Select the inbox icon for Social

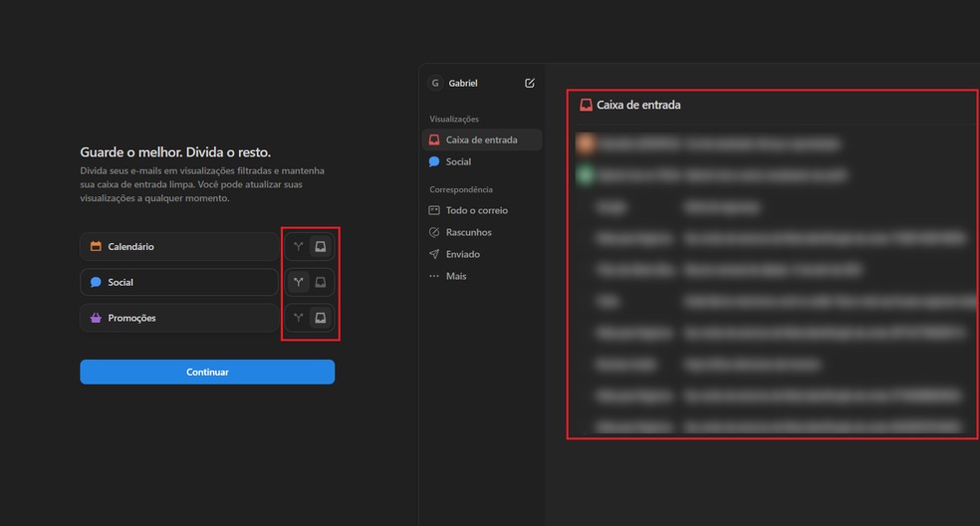click(320, 282)
